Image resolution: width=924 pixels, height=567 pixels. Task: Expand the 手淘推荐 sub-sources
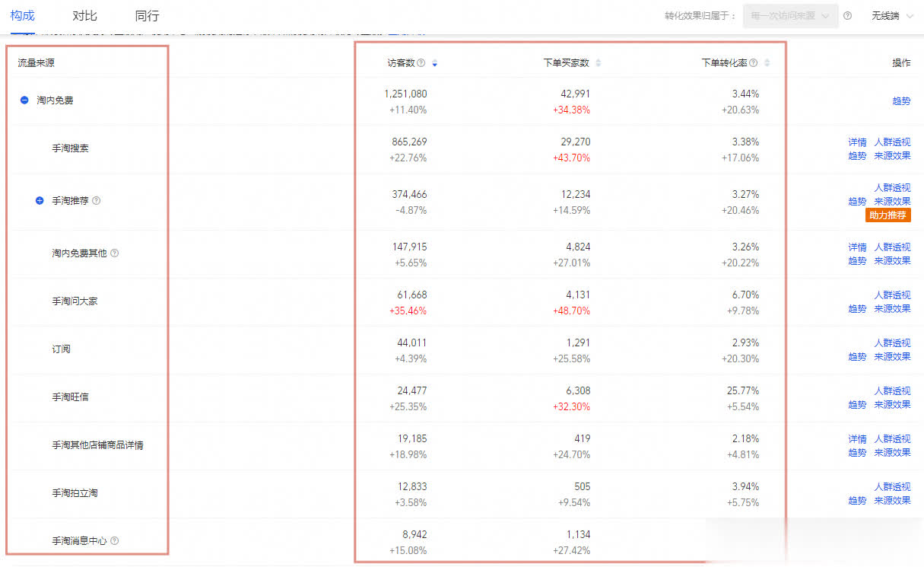coord(40,201)
